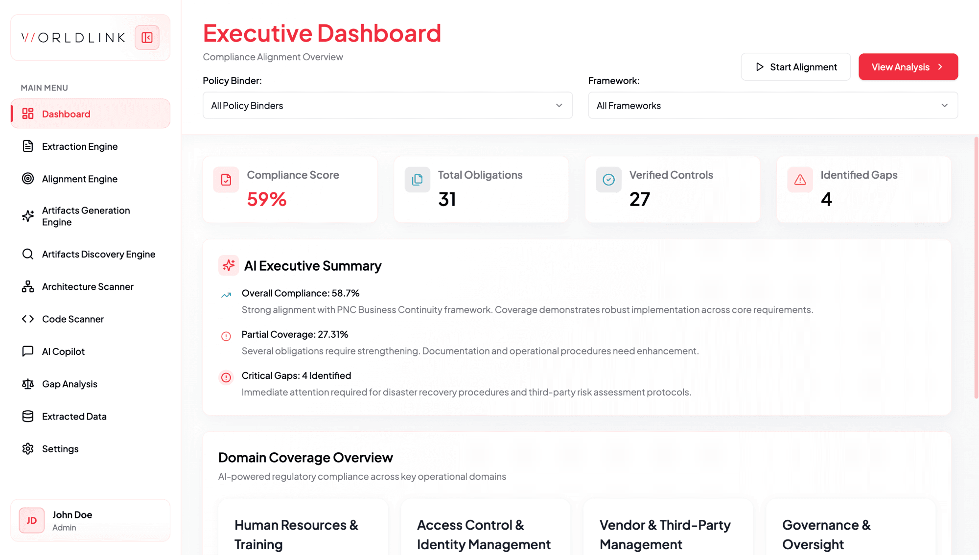The image size is (979, 560).
Task: Click the AI Executive Summary sparkle icon
Action: pos(229,265)
